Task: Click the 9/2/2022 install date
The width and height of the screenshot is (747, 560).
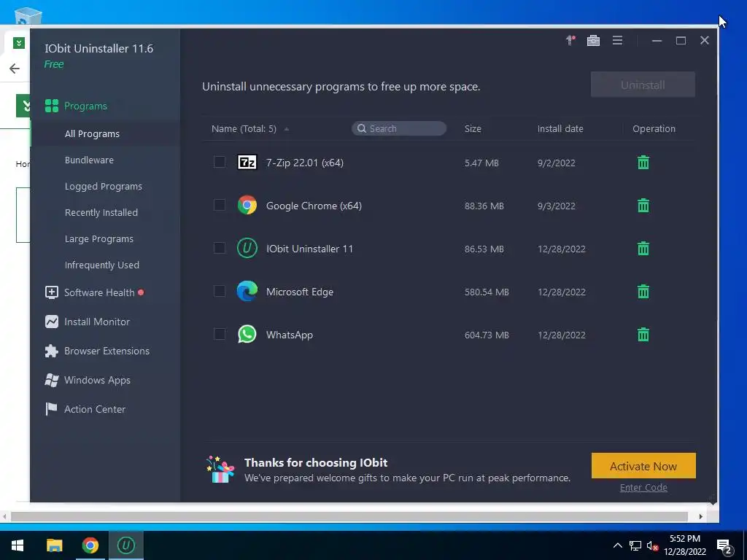Action: [x=556, y=163]
